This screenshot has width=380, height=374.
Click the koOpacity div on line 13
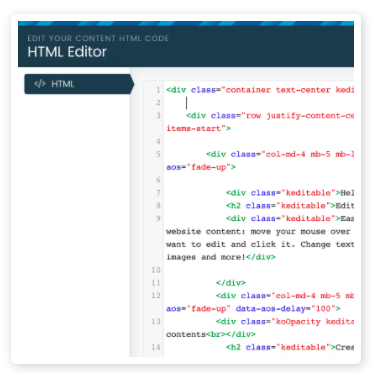point(285,322)
